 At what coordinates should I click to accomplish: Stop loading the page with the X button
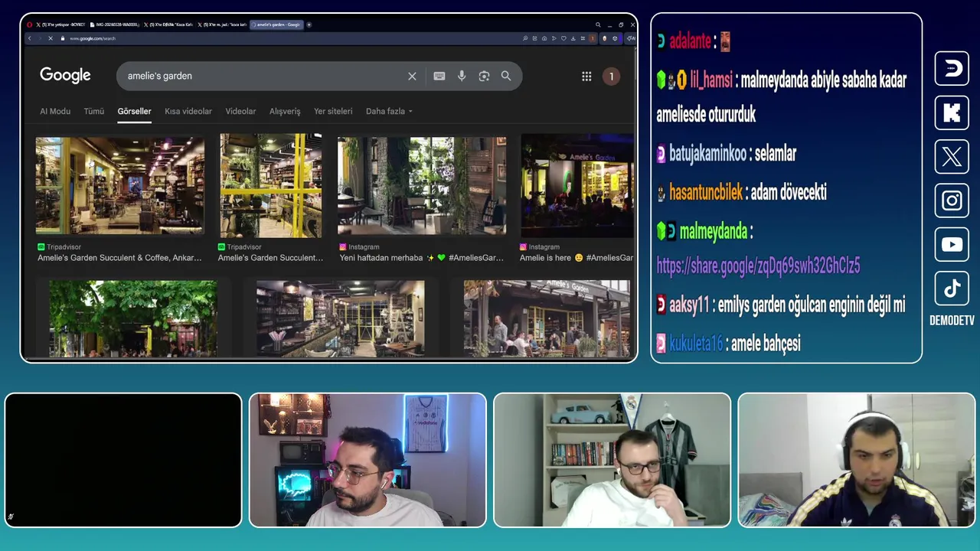tap(50, 38)
